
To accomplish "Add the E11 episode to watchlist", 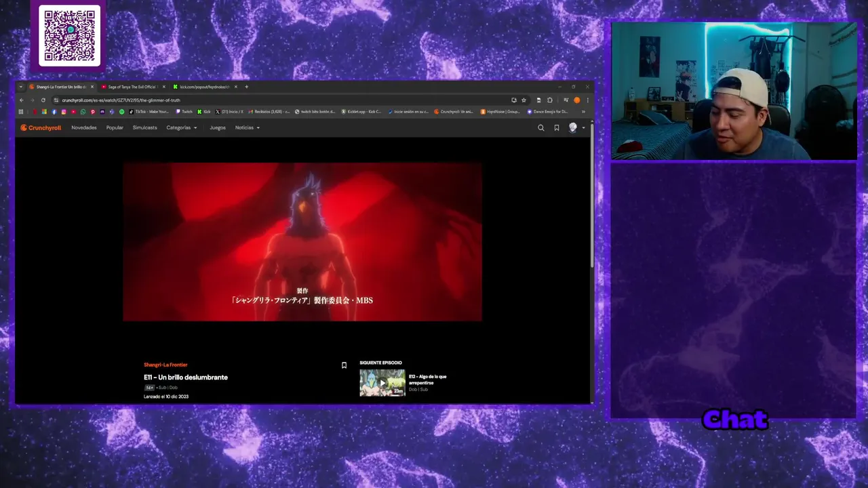I will click(x=344, y=365).
